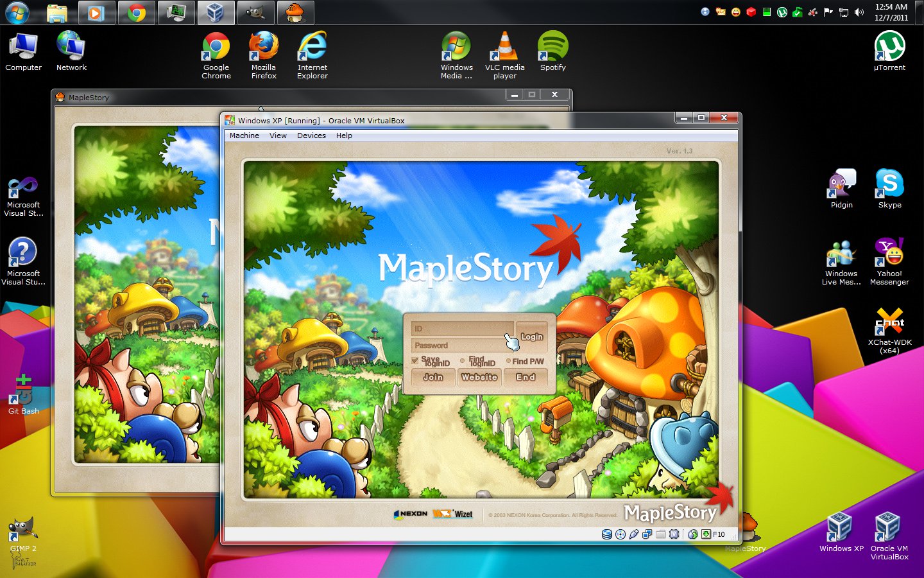This screenshot has height=578, width=924.
Task: Open XChat-WDK (x64) desktop shortcut
Action: click(x=889, y=331)
